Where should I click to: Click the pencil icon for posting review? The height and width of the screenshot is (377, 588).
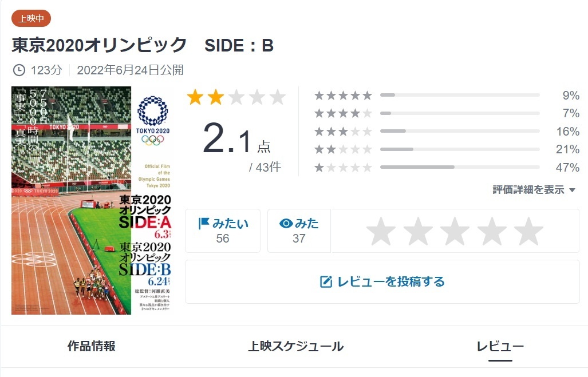(326, 281)
